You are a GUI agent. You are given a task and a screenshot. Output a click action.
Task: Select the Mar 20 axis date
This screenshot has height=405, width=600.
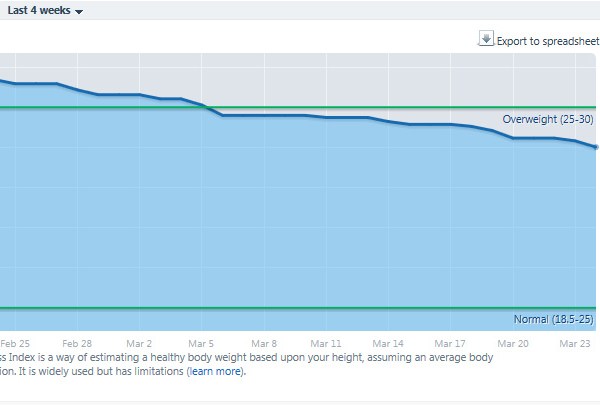pos(514,341)
